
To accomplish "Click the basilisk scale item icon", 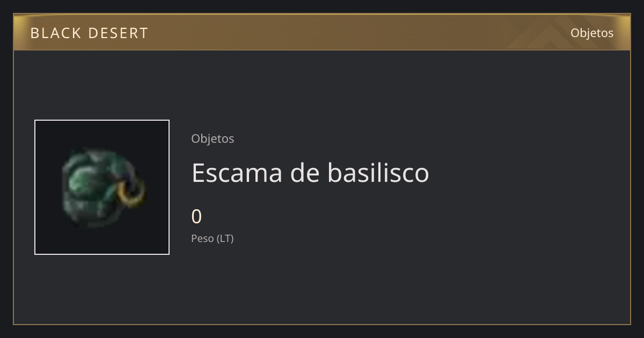I will pyautogui.click(x=103, y=188).
